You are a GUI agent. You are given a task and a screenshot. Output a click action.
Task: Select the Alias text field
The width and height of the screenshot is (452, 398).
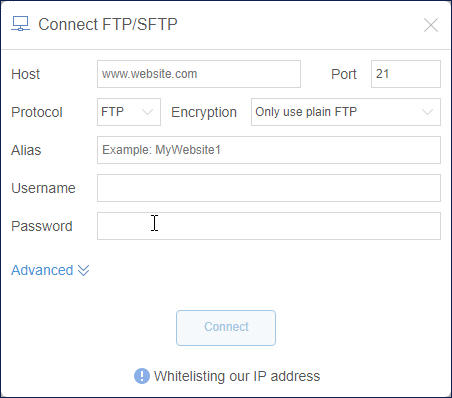(x=269, y=150)
